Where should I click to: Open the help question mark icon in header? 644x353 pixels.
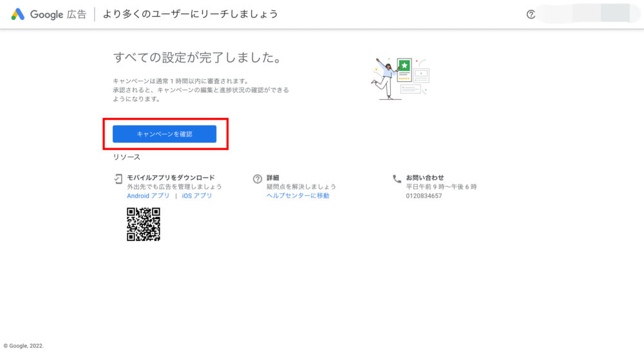pyautogui.click(x=531, y=14)
